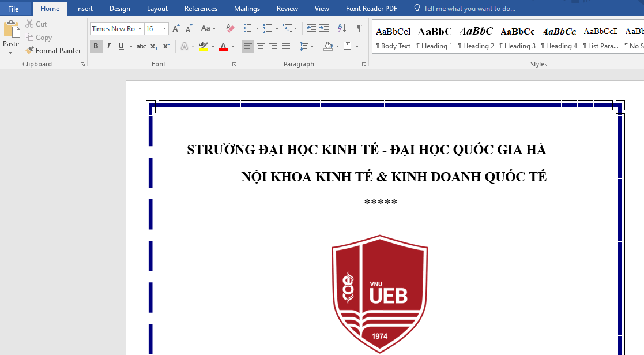
Task: Activate the Format Painter
Action: (x=53, y=51)
